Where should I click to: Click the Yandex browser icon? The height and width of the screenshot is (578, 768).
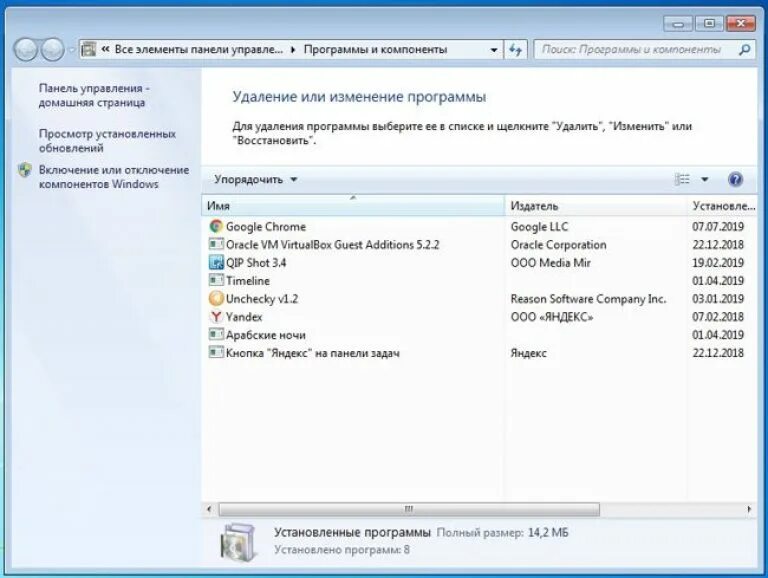216,316
